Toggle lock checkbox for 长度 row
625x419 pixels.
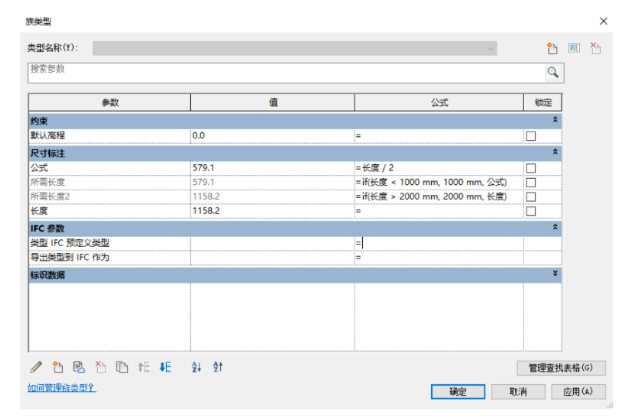(531, 211)
